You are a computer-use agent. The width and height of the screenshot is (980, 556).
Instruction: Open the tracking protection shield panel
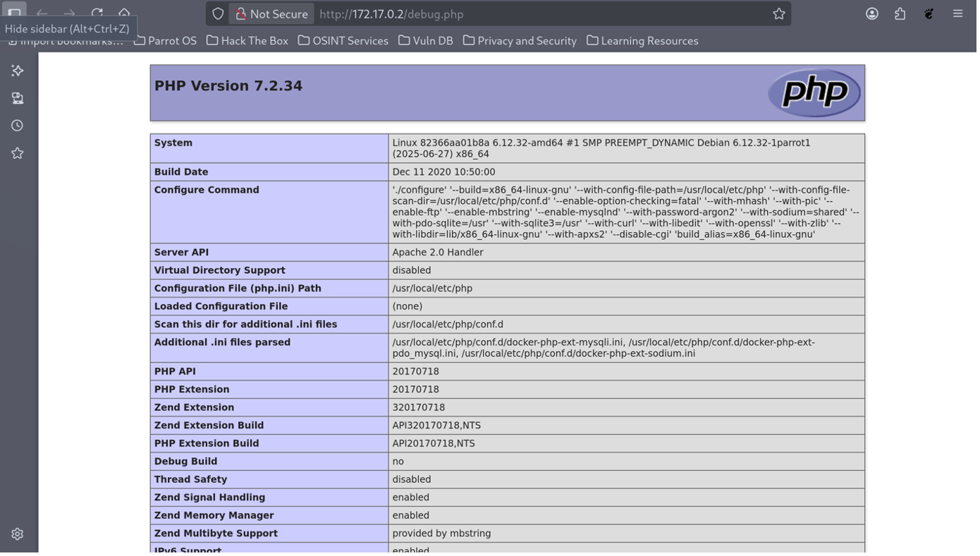[218, 14]
